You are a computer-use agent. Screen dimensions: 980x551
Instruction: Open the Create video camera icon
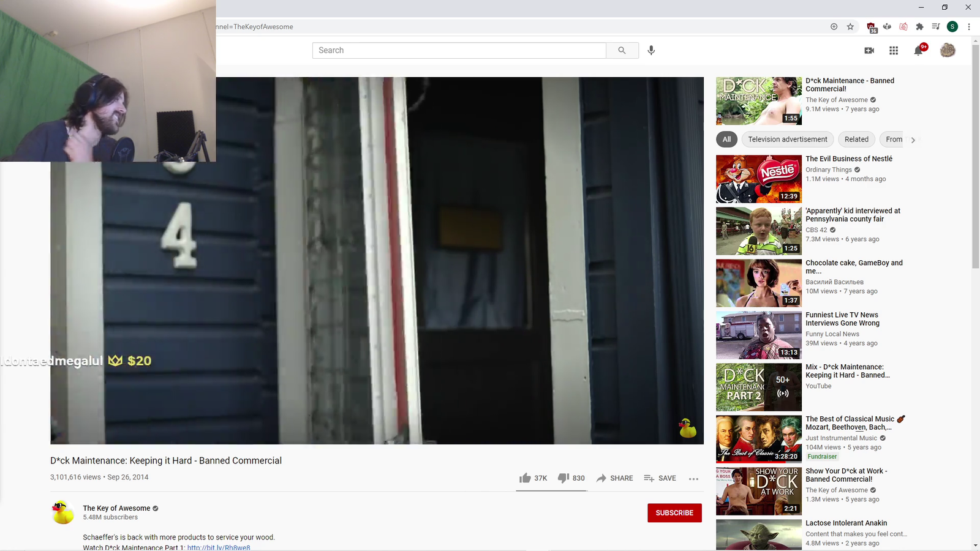tap(869, 50)
